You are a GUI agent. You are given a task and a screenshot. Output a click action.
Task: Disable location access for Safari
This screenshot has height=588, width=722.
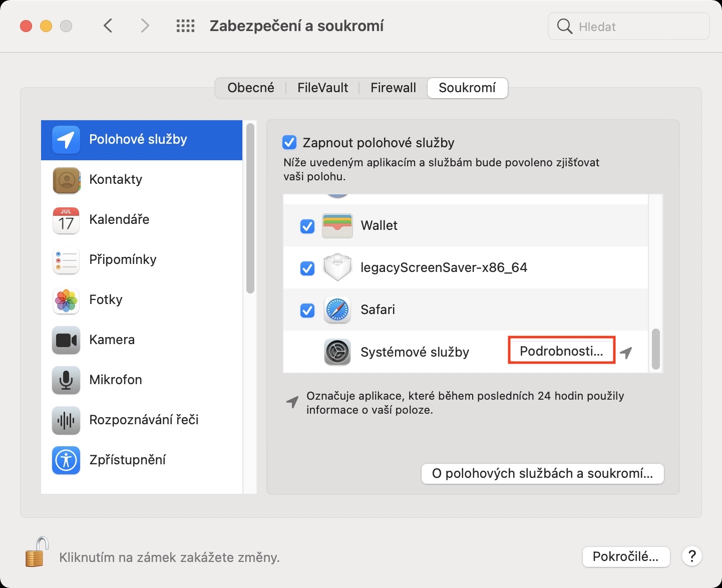[307, 311]
